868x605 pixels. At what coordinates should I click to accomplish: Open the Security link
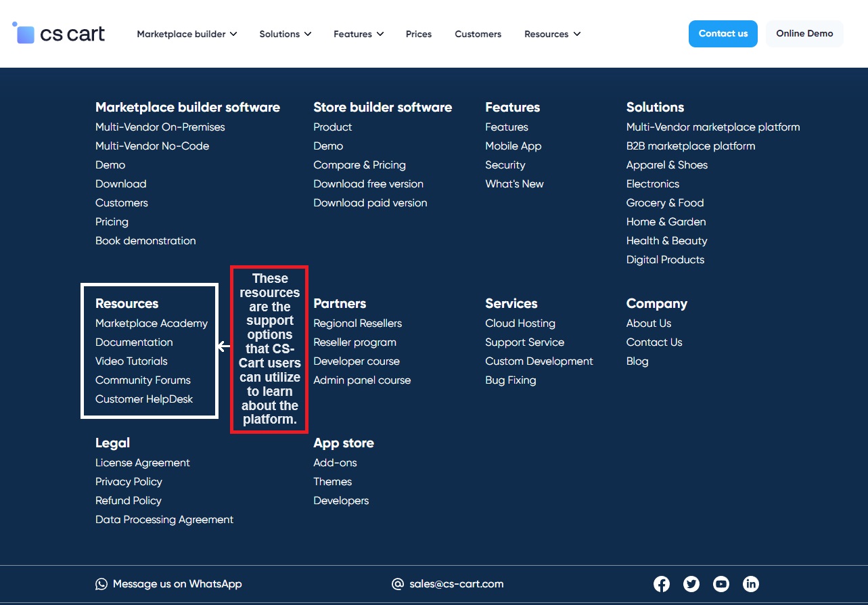point(505,165)
